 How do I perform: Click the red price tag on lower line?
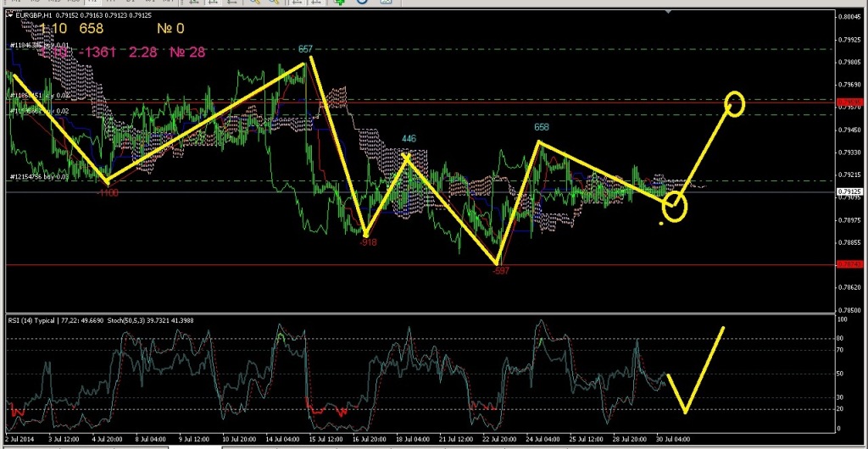click(849, 264)
